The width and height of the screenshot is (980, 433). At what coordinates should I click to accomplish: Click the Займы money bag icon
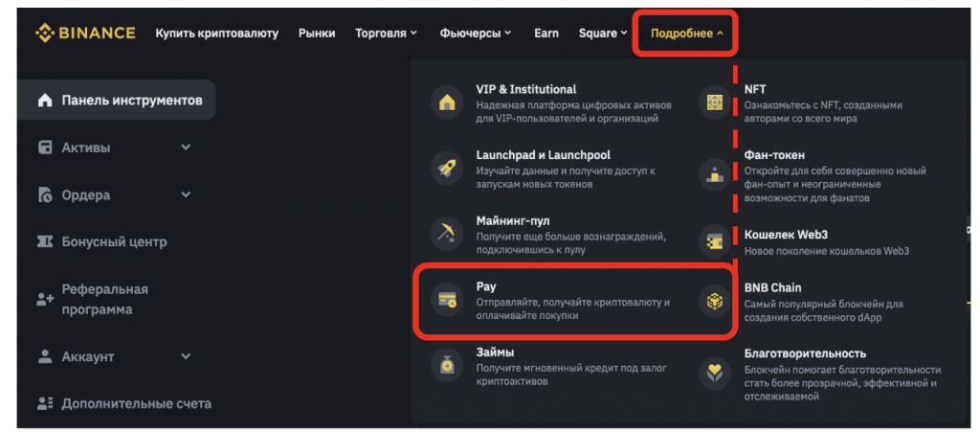(x=446, y=366)
